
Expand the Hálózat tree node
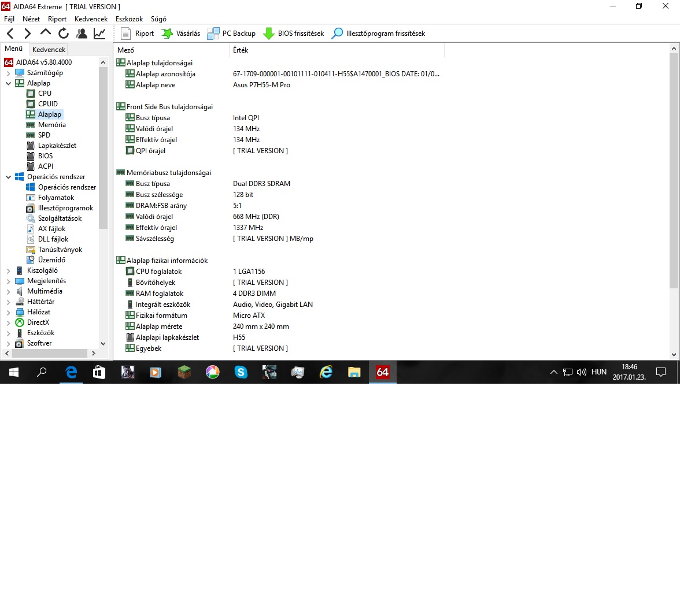pyautogui.click(x=8, y=312)
